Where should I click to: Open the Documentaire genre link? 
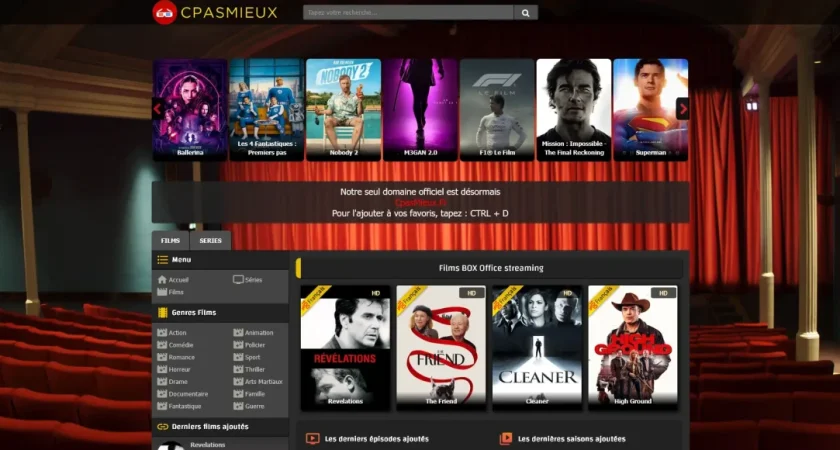(x=188, y=394)
